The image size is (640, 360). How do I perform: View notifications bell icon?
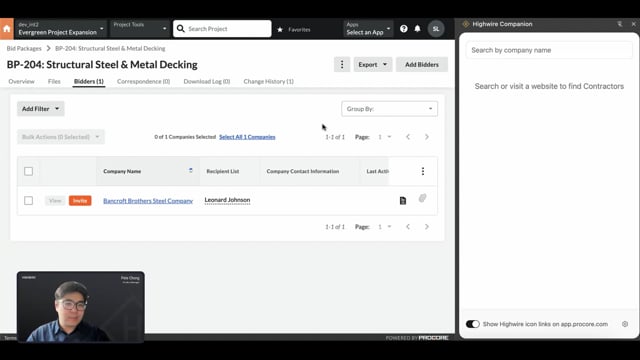coord(417,29)
